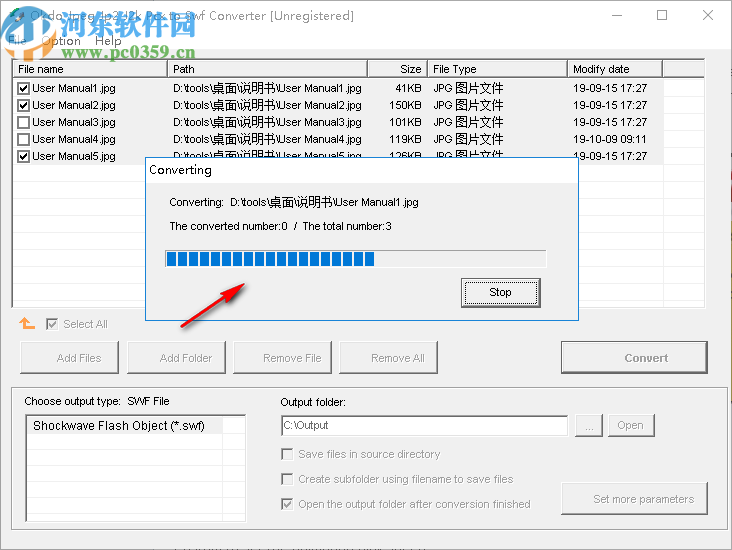This screenshot has height=550, width=732.
Task: Click the Open output folder button
Action: [631, 425]
